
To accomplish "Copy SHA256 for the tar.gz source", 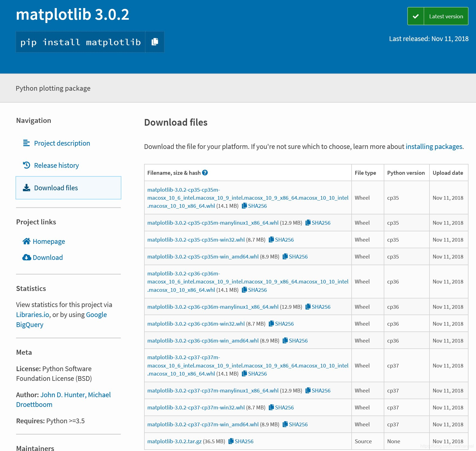I will 241,441.
